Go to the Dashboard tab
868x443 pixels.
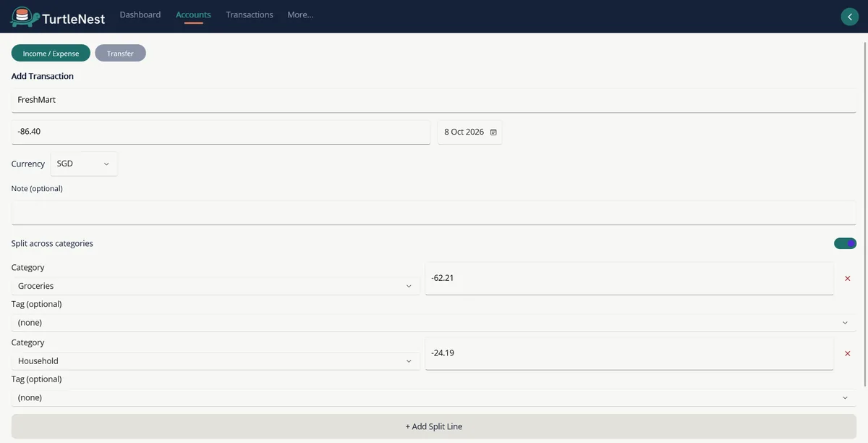click(x=140, y=14)
